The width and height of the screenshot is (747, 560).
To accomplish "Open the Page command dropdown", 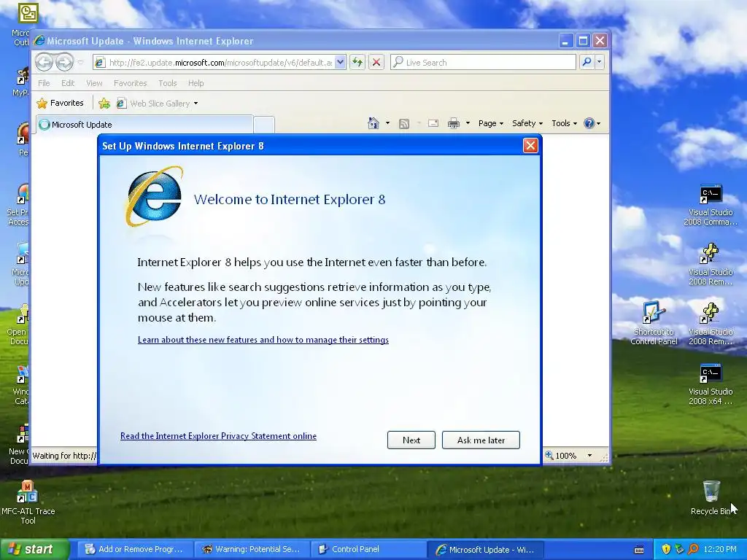I will 491,123.
